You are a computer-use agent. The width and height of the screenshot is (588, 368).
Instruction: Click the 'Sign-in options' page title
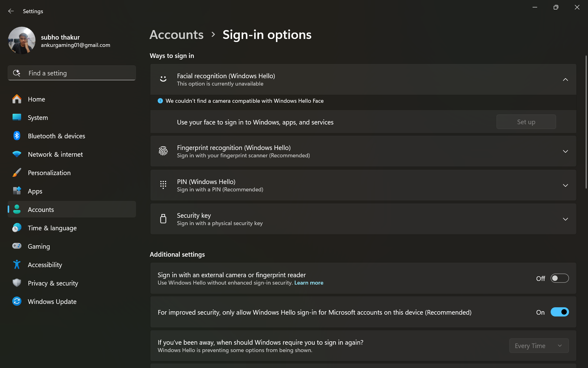tap(267, 35)
